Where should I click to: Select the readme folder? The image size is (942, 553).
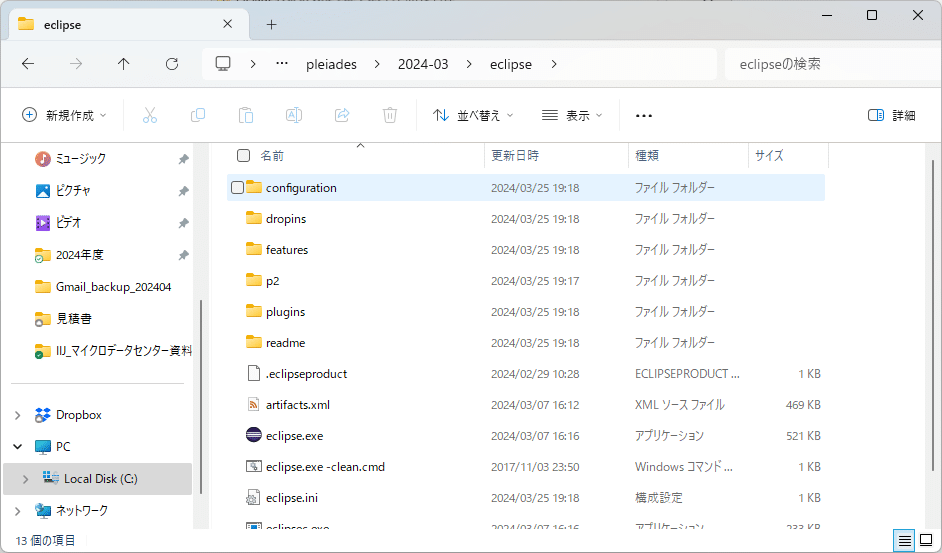coord(285,343)
